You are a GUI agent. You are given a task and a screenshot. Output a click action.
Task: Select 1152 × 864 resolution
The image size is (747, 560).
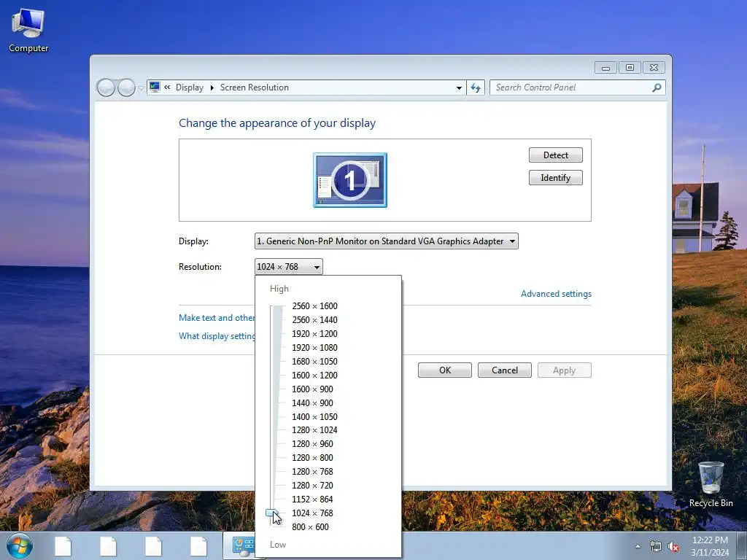click(312, 499)
